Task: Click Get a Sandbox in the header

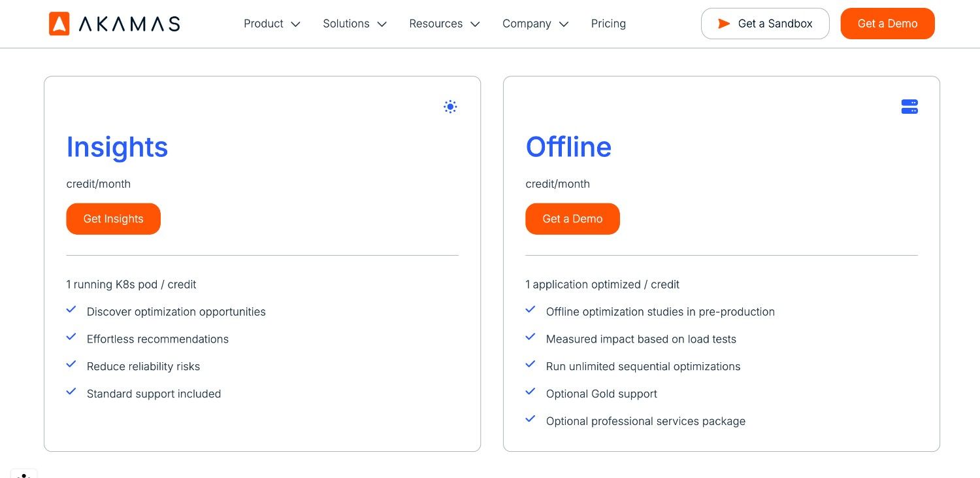Action: point(765,24)
